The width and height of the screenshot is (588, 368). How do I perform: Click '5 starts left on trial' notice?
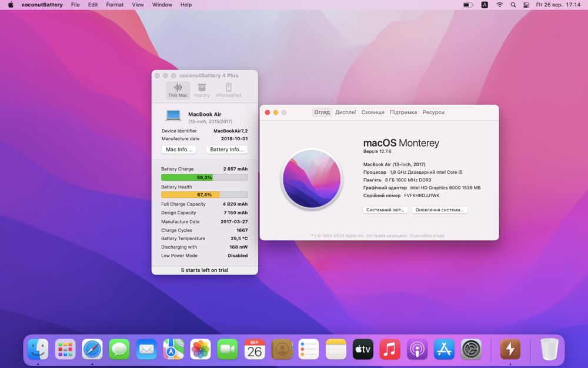point(205,270)
